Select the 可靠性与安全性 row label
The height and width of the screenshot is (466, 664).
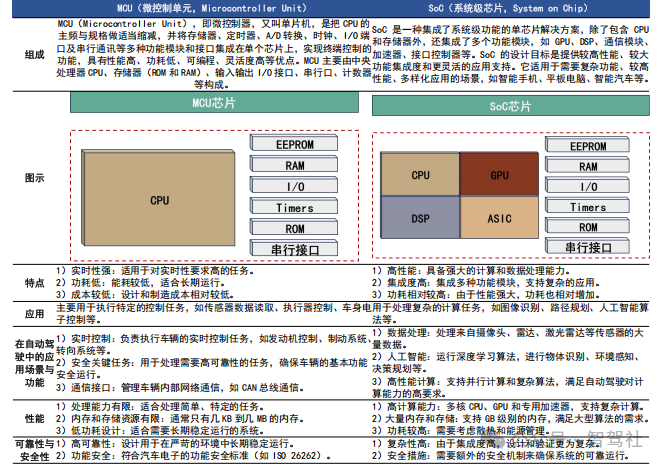coord(35,450)
